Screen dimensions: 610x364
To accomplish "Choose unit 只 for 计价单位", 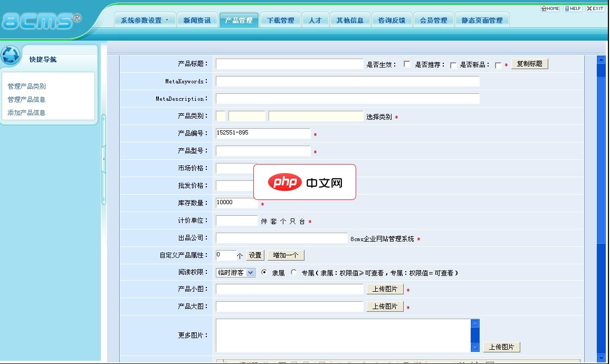I will click(292, 221).
